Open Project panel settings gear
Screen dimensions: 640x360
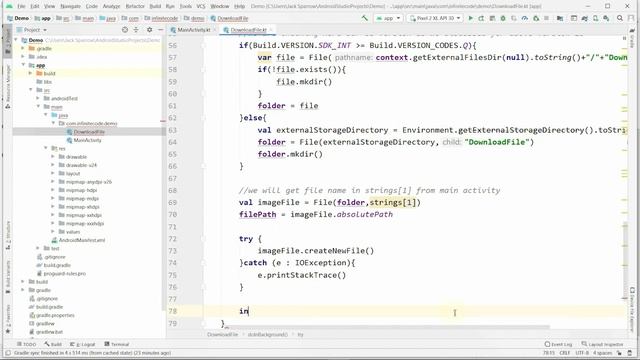pos(149,30)
